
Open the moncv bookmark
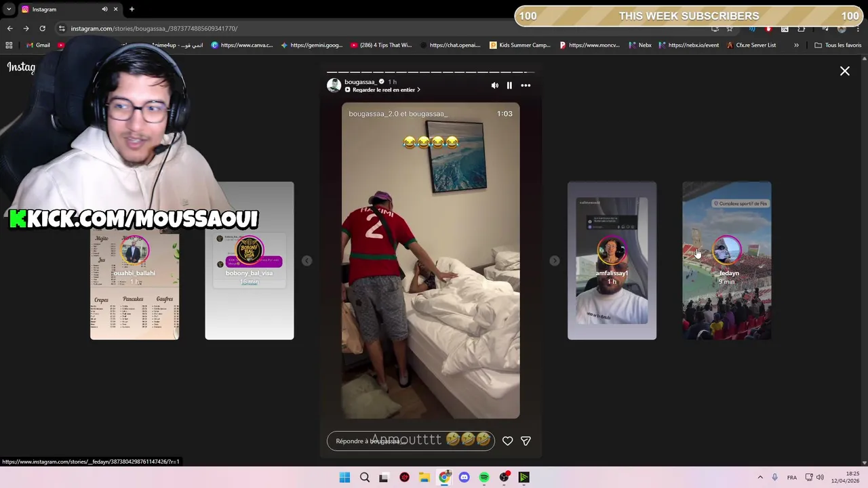(589, 45)
